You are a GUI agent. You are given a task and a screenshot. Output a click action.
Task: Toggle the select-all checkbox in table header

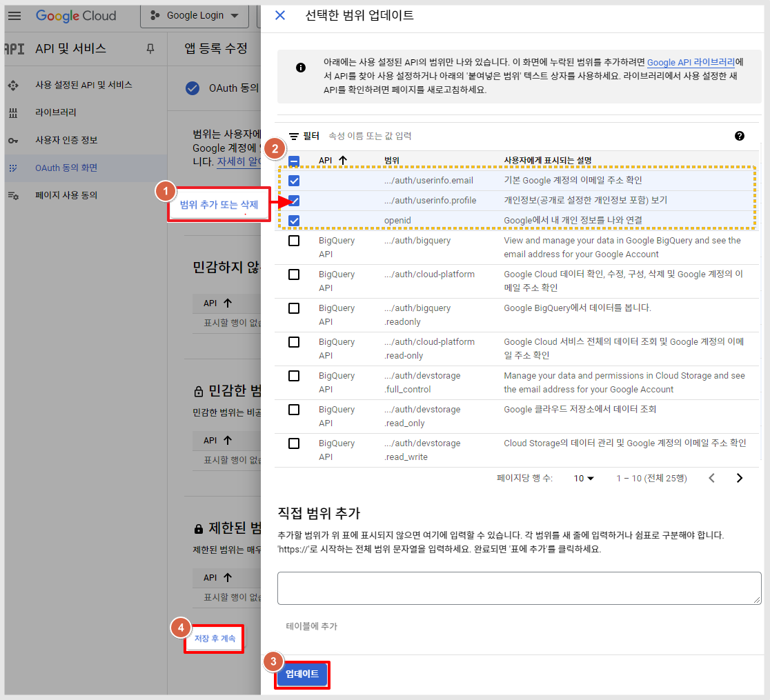(x=294, y=161)
